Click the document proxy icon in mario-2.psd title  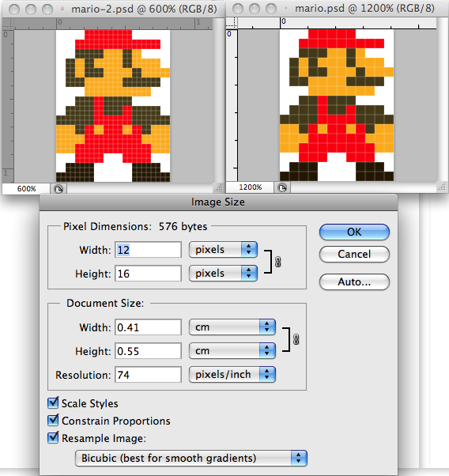click(x=62, y=9)
